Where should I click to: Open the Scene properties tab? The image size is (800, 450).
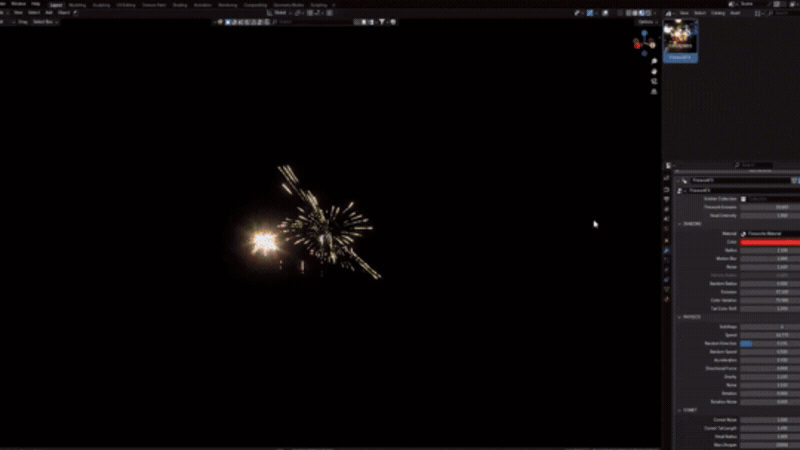667,219
